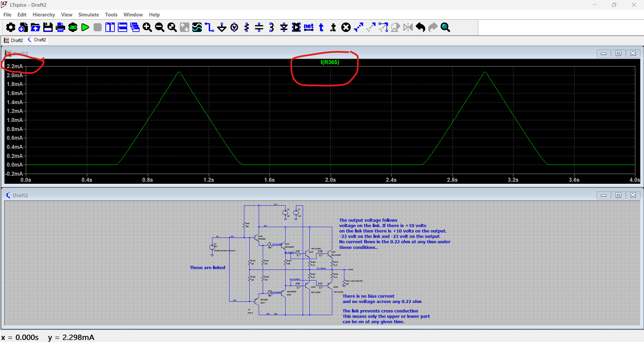
Task: Place a Ground symbol from toolbar
Action: (222, 27)
